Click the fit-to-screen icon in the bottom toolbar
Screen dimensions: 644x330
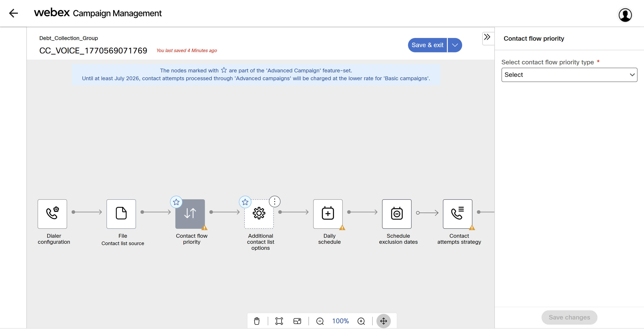279,321
